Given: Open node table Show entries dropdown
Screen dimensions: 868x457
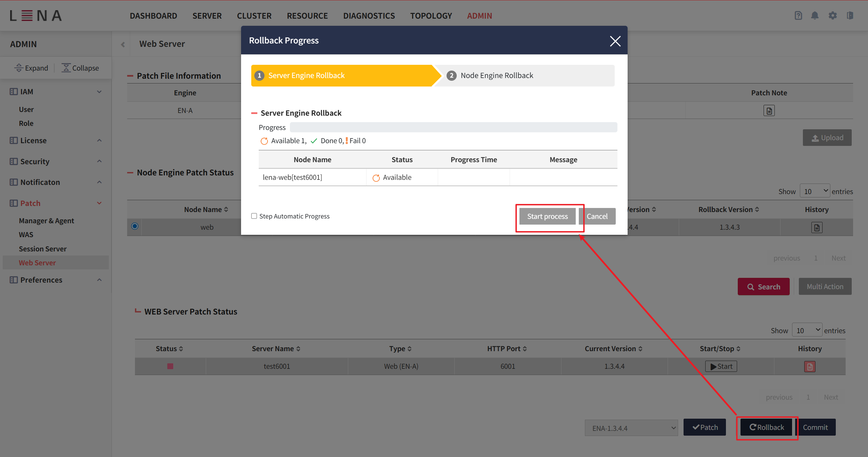Looking at the screenshot, I should tap(815, 191).
